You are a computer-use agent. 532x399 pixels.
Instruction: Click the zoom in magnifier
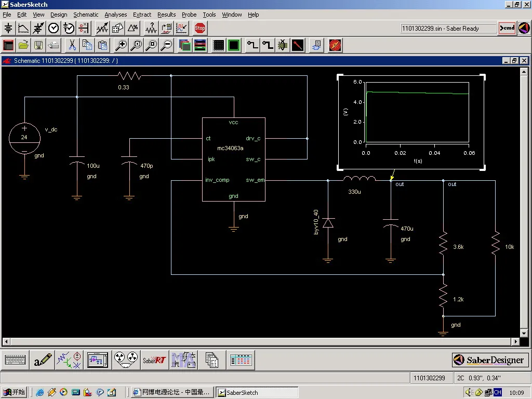tap(121, 45)
